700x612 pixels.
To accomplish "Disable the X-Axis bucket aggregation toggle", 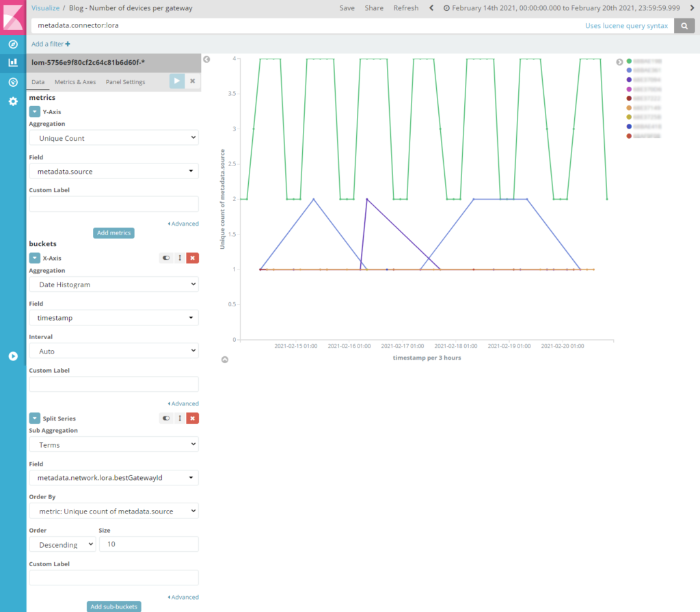I will tap(166, 258).
